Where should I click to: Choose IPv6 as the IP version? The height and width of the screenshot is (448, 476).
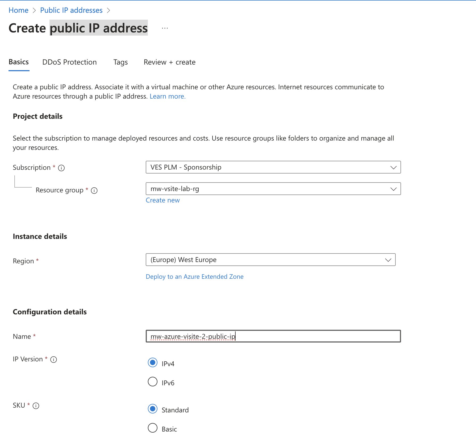point(153,382)
